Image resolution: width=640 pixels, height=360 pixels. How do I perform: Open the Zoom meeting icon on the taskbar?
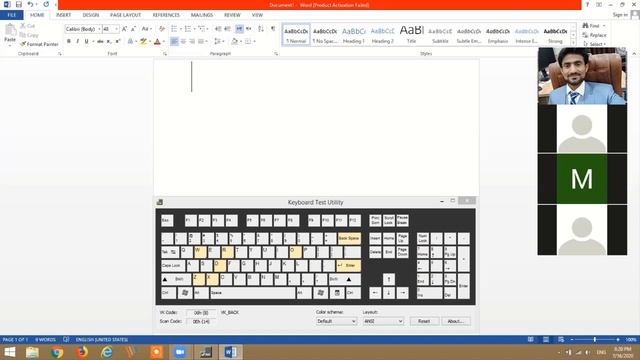(x=180, y=352)
